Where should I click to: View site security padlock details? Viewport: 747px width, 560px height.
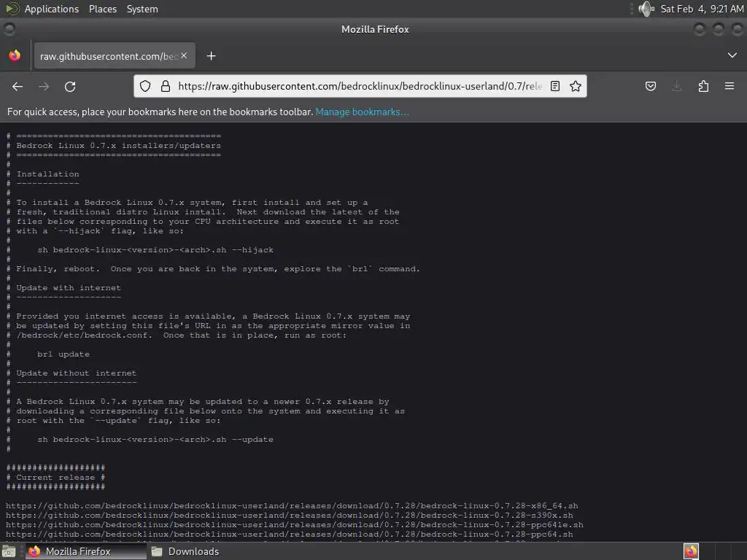coord(166,86)
